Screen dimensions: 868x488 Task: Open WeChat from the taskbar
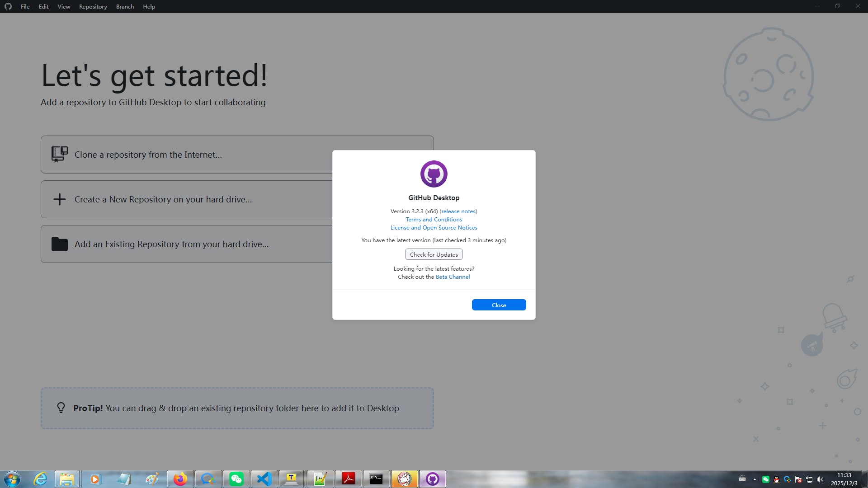tap(236, 479)
